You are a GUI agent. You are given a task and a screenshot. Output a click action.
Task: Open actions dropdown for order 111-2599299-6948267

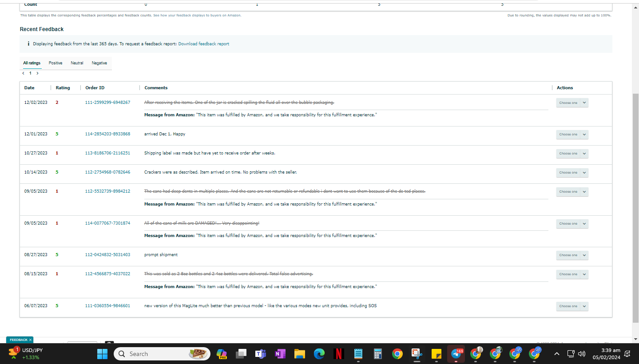click(x=572, y=103)
